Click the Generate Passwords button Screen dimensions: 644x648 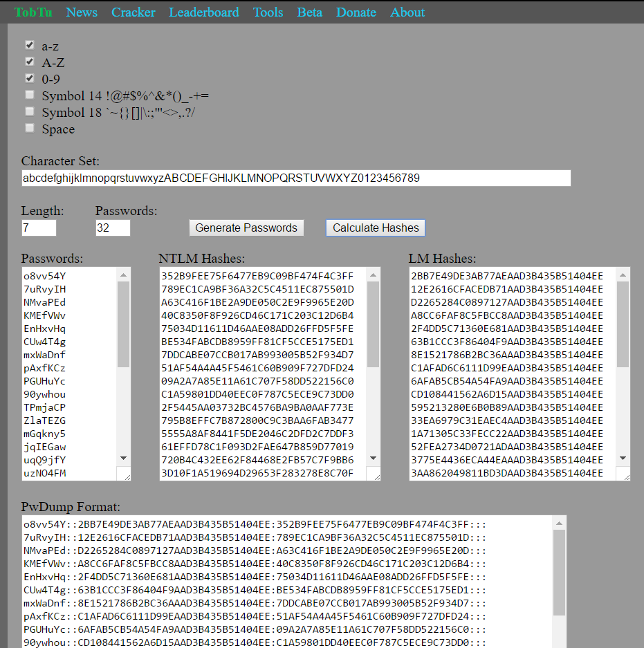pos(246,228)
